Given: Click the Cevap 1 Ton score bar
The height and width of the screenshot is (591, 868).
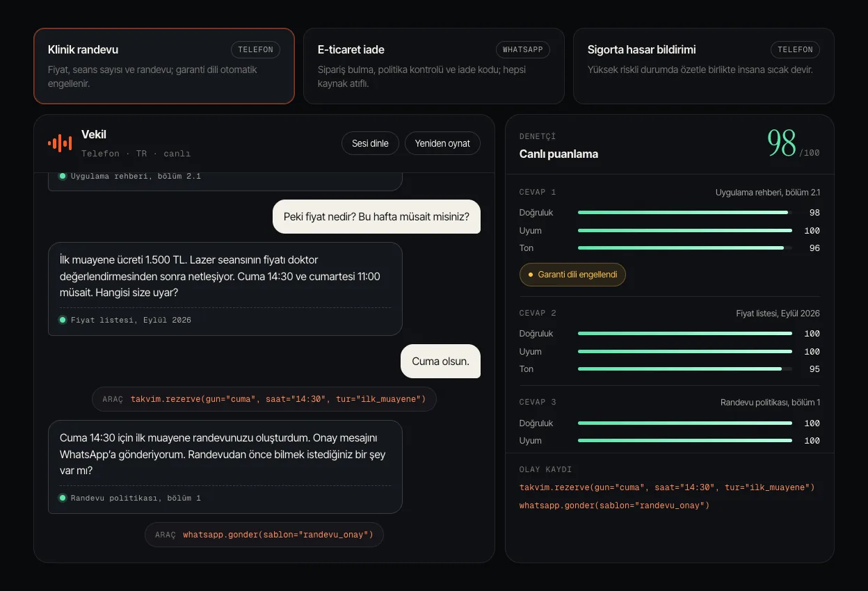Looking at the screenshot, I should pos(685,248).
